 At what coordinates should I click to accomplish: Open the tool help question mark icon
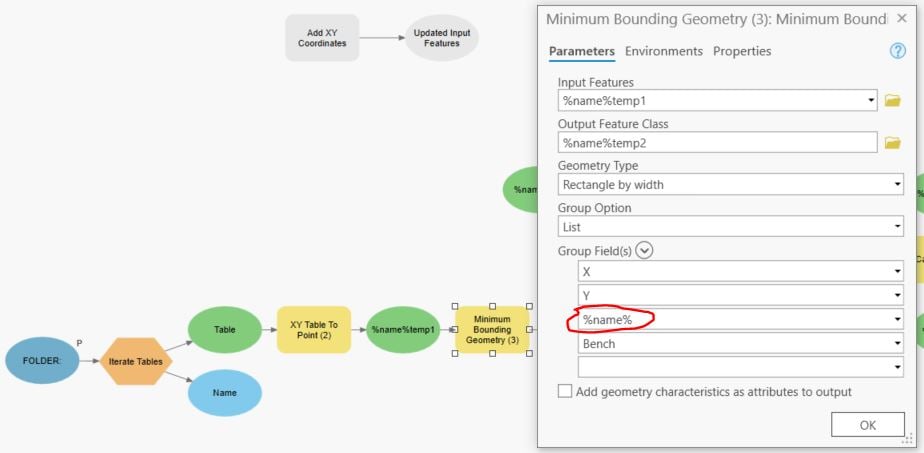tap(897, 51)
